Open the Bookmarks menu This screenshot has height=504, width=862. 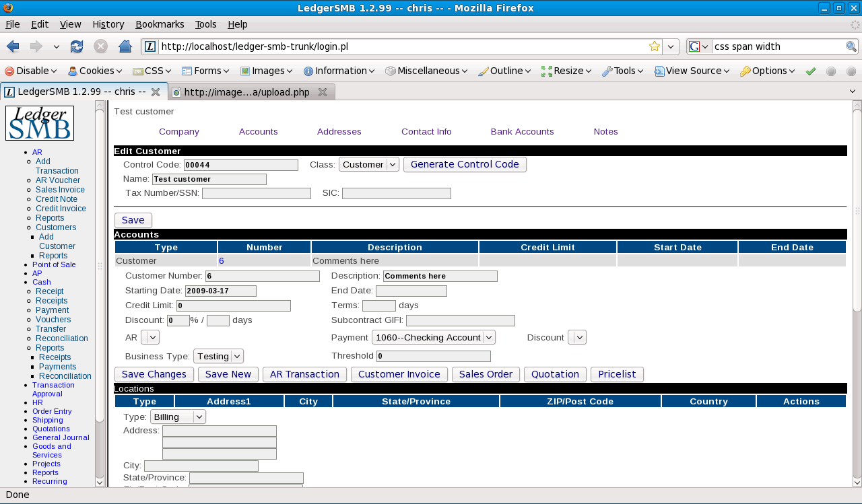click(160, 24)
